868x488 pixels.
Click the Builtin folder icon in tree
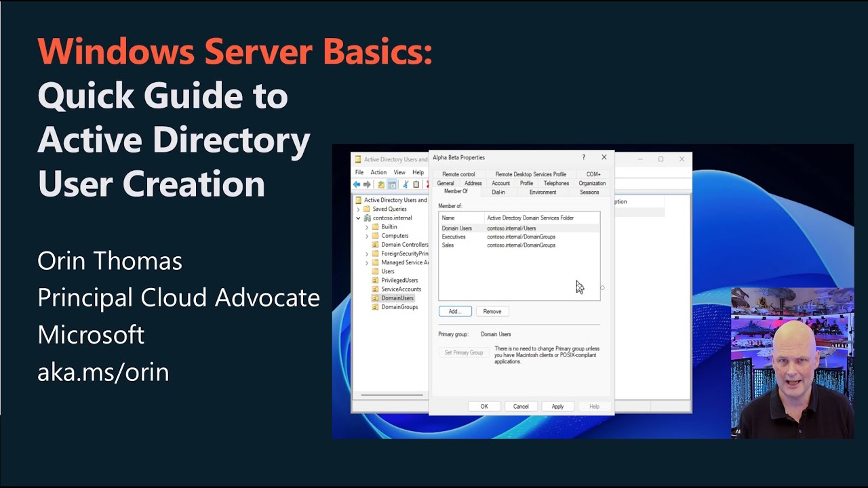[x=376, y=227]
